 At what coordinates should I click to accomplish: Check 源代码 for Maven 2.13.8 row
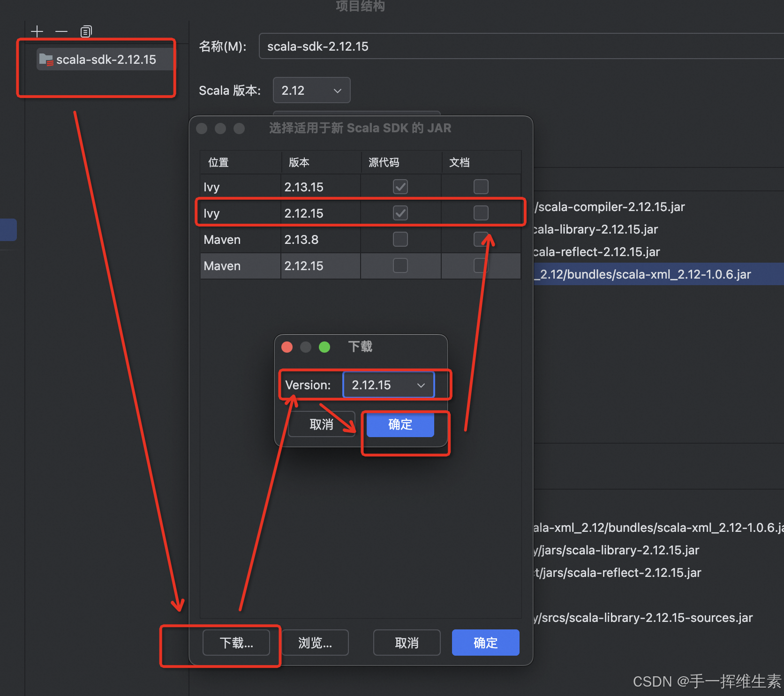coord(400,239)
